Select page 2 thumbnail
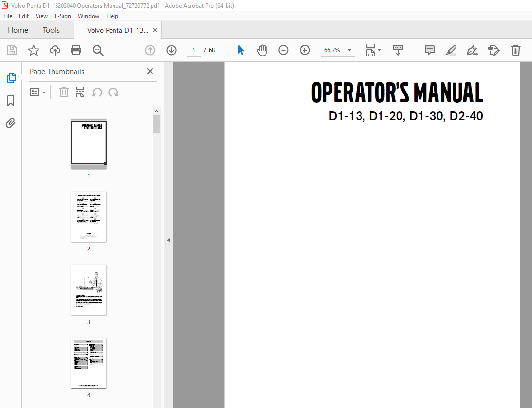Image resolution: width=532 pixels, height=408 pixels. pos(89,217)
